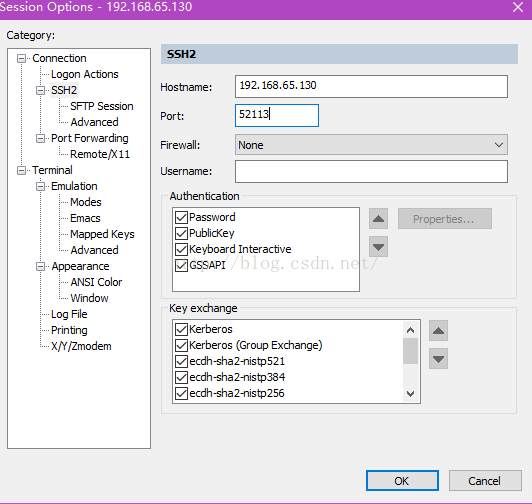The width and height of the screenshot is (532, 504).
Task: Toggle ecdh-sha2-nistp384 key exchange
Action: pyautogui.click(x=182, y=377)
